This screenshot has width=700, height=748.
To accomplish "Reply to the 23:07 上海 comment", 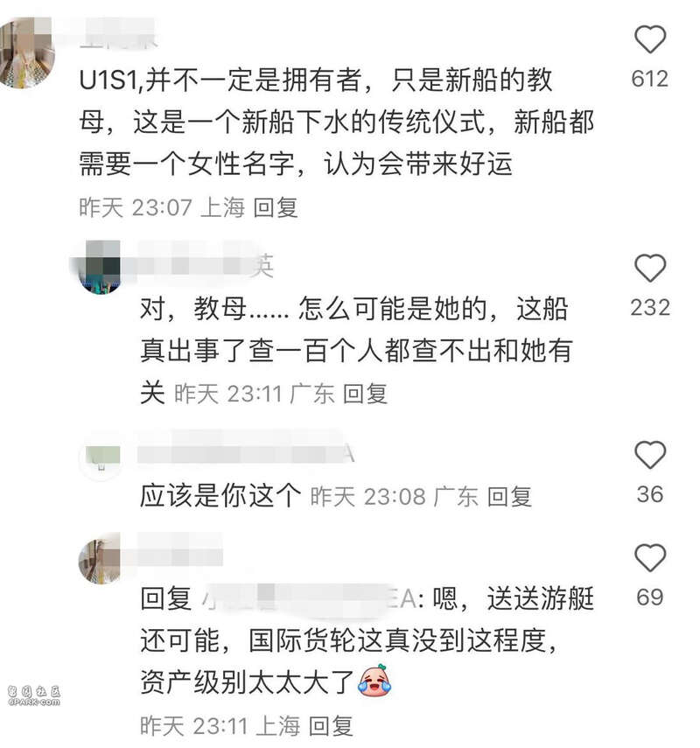I will tap(276, 208).
